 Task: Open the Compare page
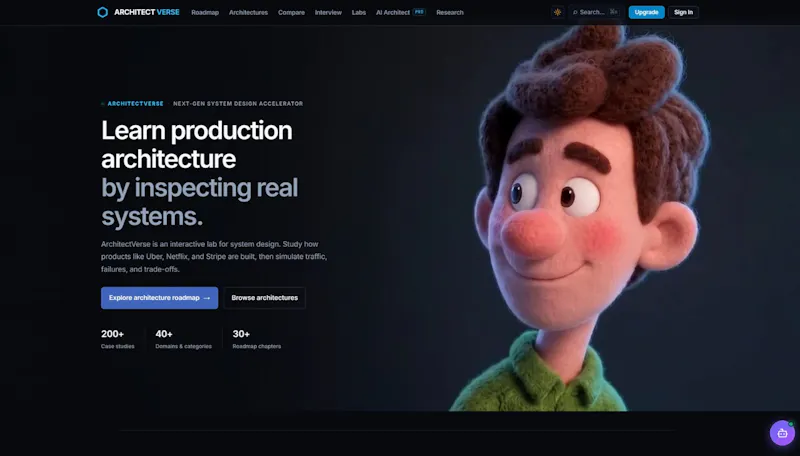pyautogui.click(x=291, y=12)
